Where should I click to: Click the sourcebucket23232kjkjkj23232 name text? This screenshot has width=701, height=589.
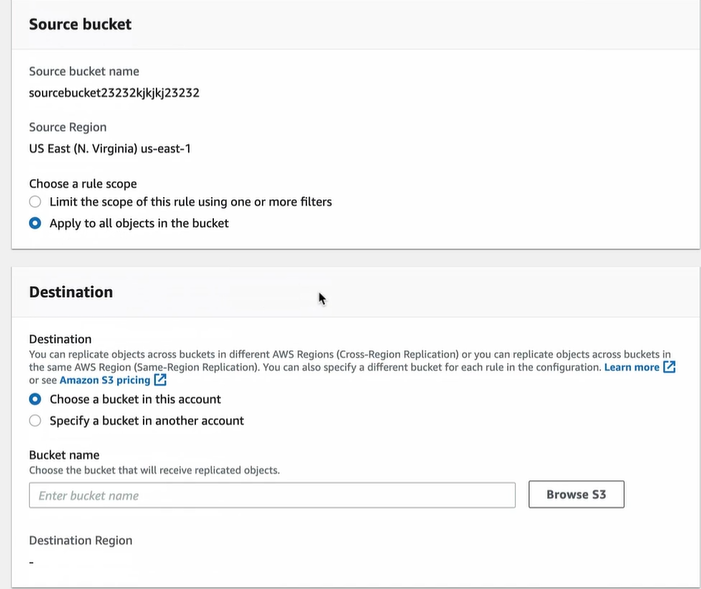114,93
